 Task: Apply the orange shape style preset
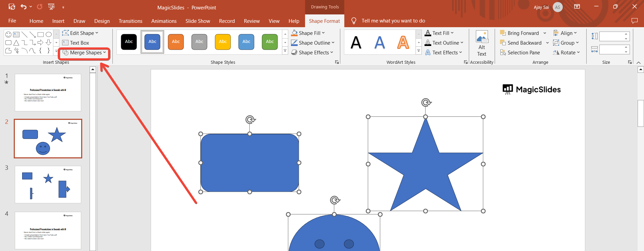point(176,42)
